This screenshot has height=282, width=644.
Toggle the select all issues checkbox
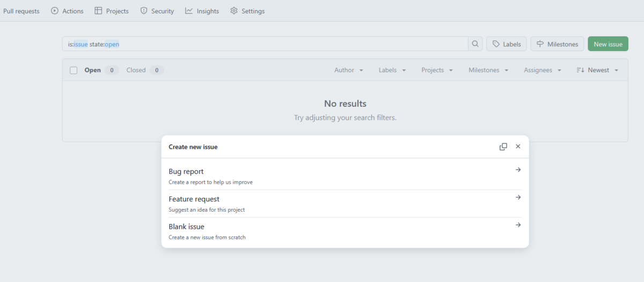[x=74, y=70]
